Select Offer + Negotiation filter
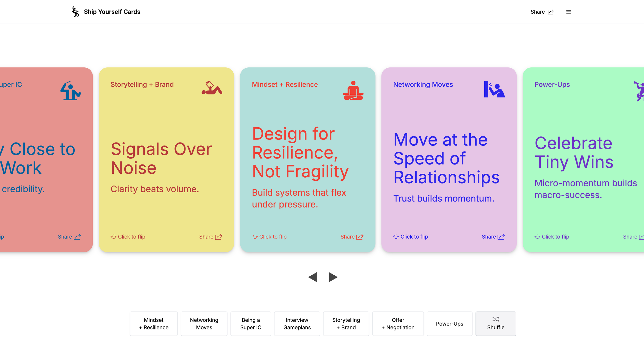Screen dimensions: 644x349 coord(398,324)
